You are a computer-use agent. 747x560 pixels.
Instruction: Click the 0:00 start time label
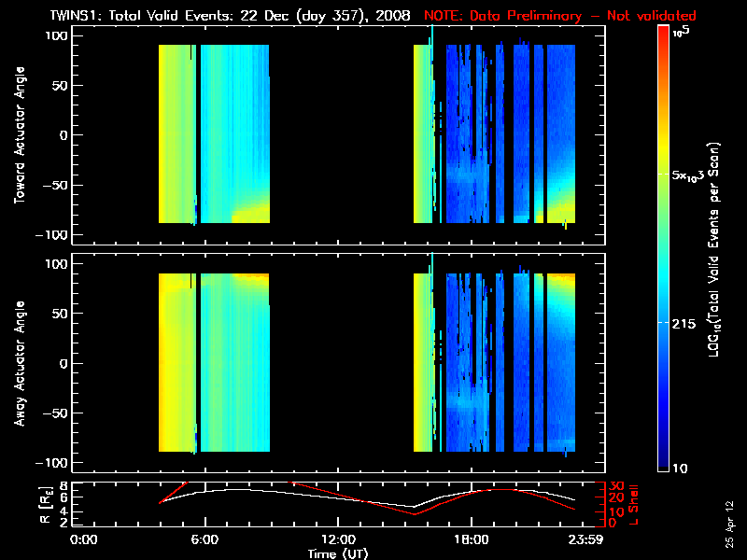[x=84, y=540]
